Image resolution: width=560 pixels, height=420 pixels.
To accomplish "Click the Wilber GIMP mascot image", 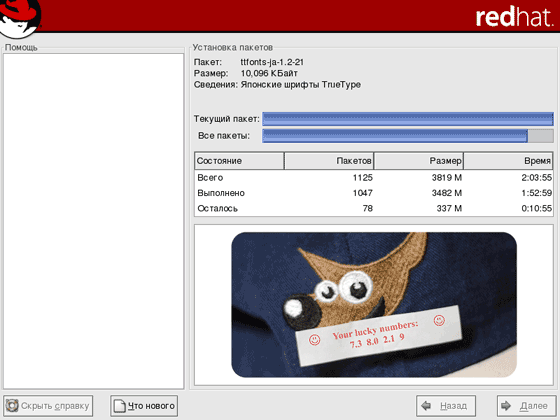I will click(374, 305).
